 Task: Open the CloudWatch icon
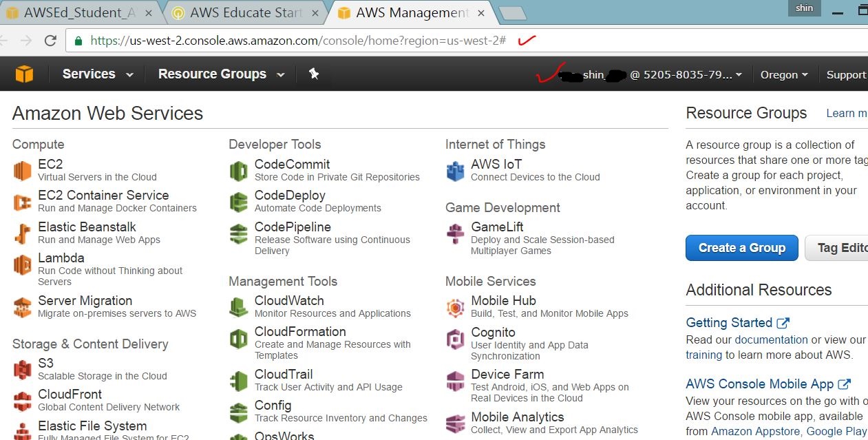click(239, 306)
